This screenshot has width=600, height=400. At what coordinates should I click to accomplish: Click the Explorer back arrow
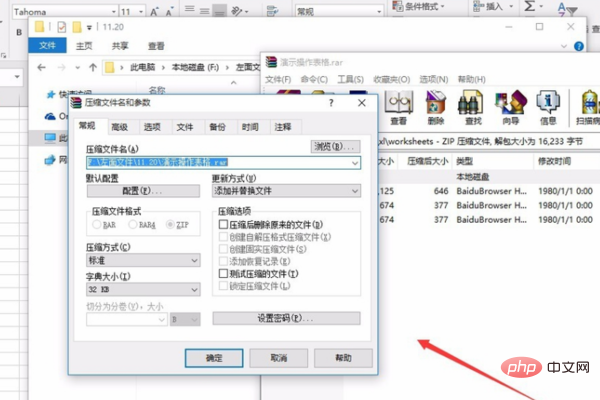click(41, 68)
